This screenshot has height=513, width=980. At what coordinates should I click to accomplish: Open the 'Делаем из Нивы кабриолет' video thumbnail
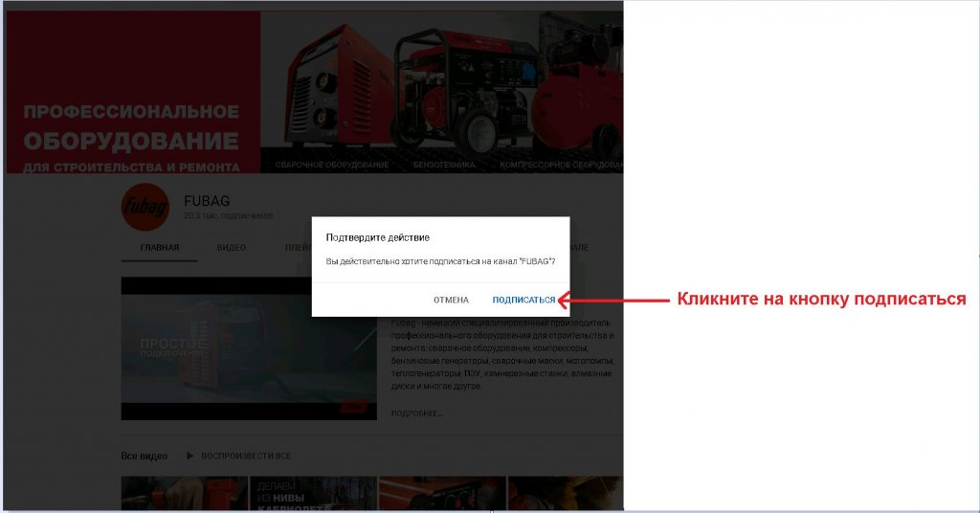pos(313,494)
